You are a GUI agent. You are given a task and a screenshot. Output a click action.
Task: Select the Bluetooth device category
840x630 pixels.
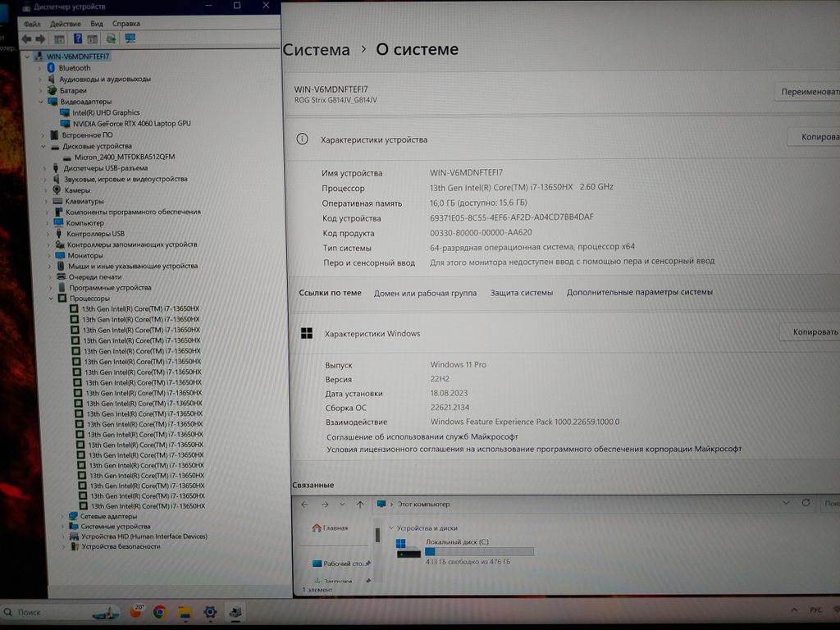click(74, 68)
